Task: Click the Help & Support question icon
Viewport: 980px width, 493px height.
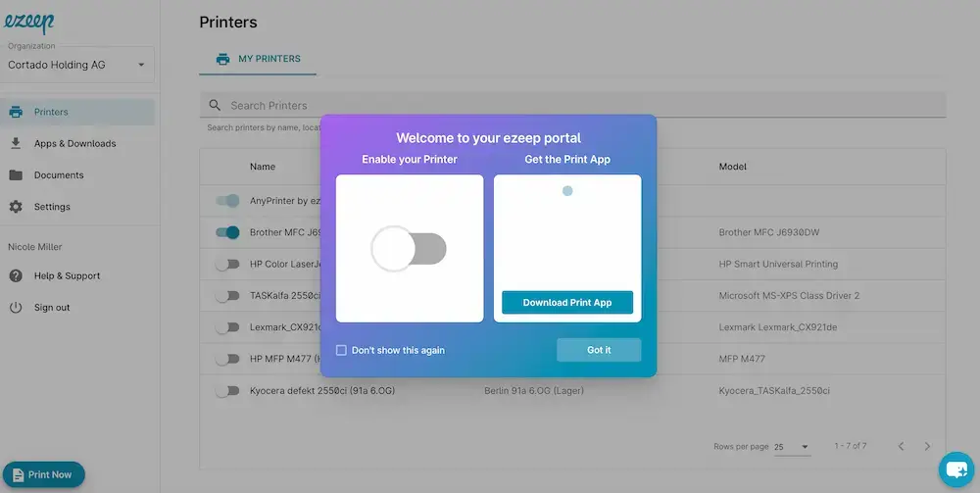Action: [x=16, y=276]
